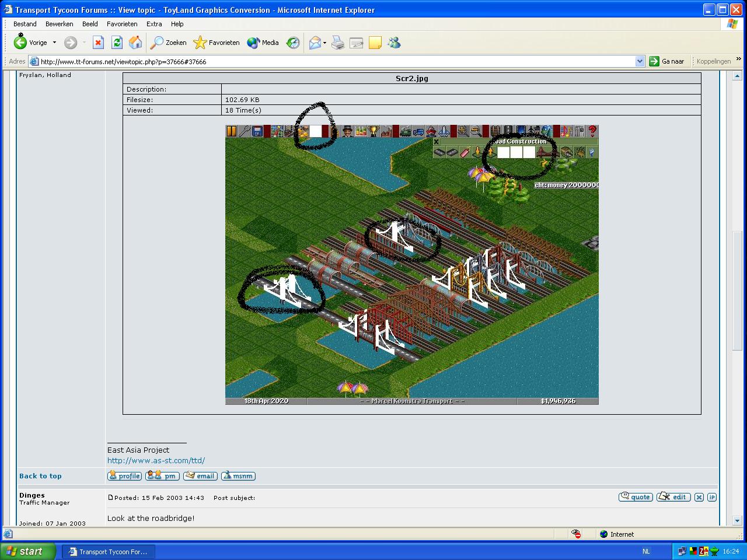Screen dimensions: 747x560
Task: Delete Dinges' post with the X button
Action: (x=699, y=497)
